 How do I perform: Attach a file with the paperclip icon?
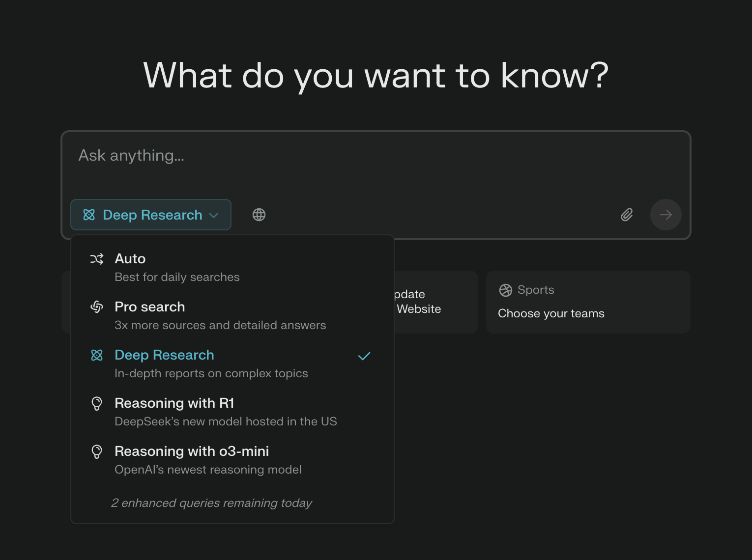click(627, 215)
